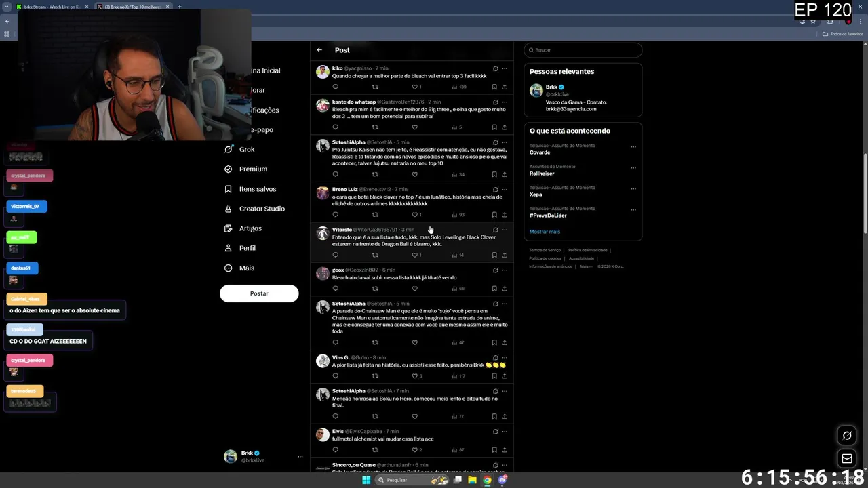
Task: Share kiko's tweet
Action: pyautogui.click(x=504, y=87)
